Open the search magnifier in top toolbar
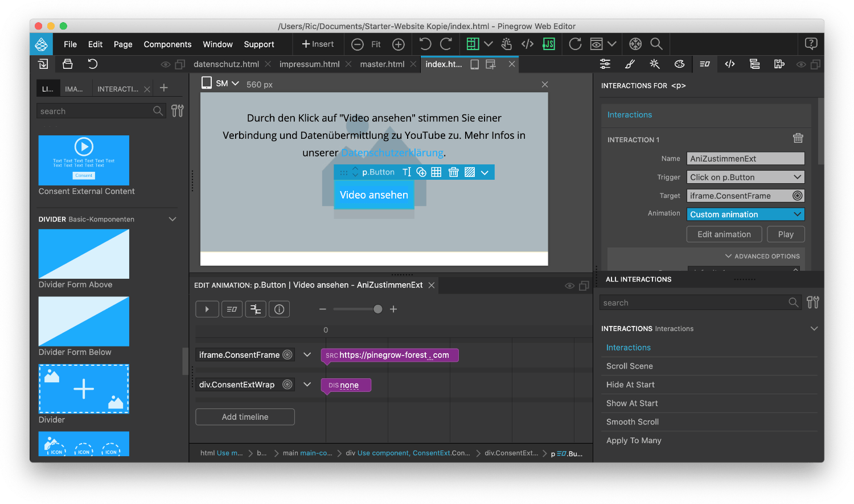This screenshot has height=504, width=854. pos(656,44)
